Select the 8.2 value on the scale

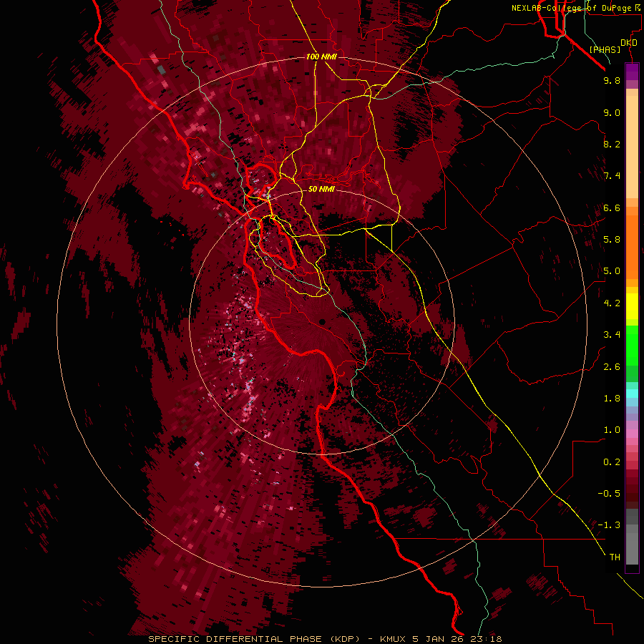[612, 144]
